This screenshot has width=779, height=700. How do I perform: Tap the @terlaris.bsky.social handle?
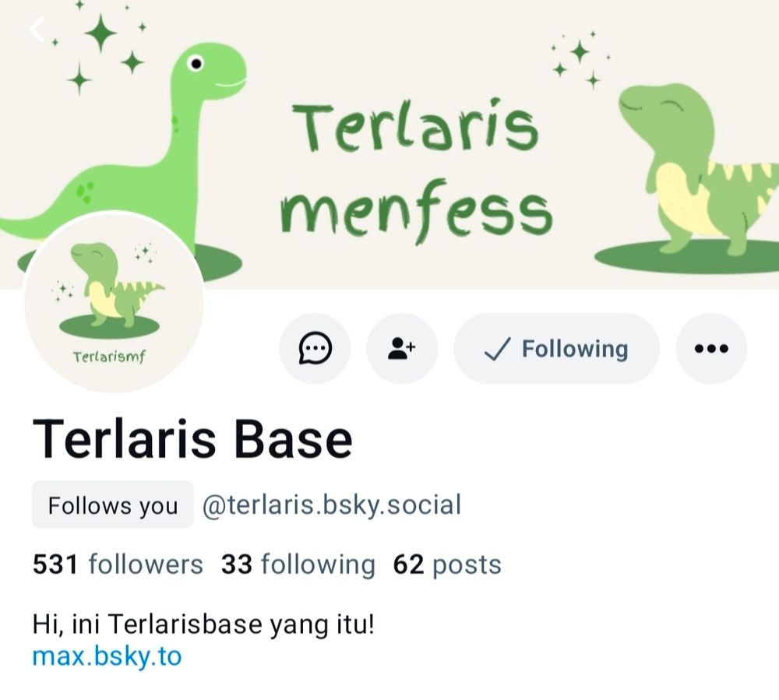click(332, 505)
